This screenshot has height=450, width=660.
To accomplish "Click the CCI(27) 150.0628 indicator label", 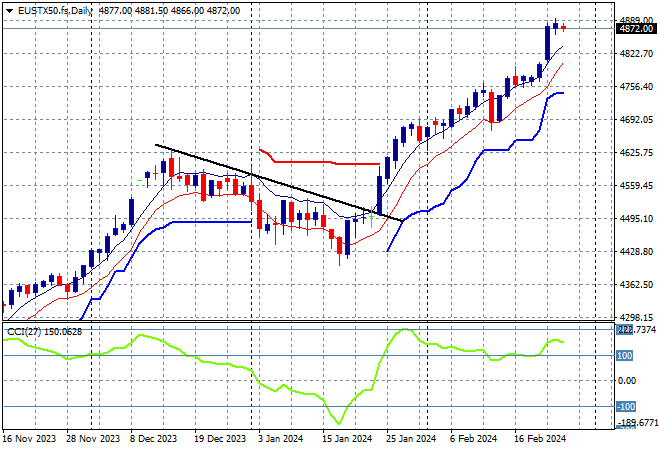I will coord(45,332).
